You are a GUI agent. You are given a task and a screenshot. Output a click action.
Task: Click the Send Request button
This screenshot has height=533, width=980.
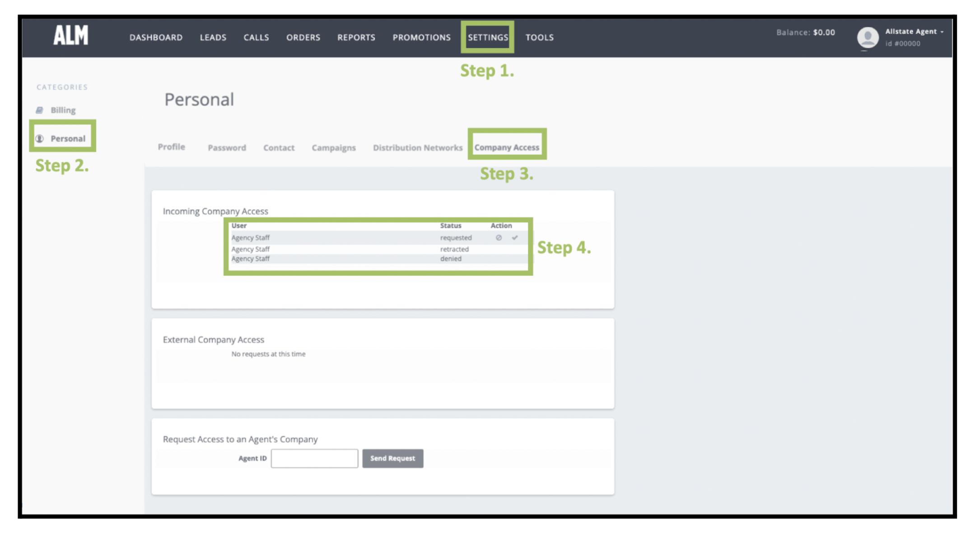(392, 458)
